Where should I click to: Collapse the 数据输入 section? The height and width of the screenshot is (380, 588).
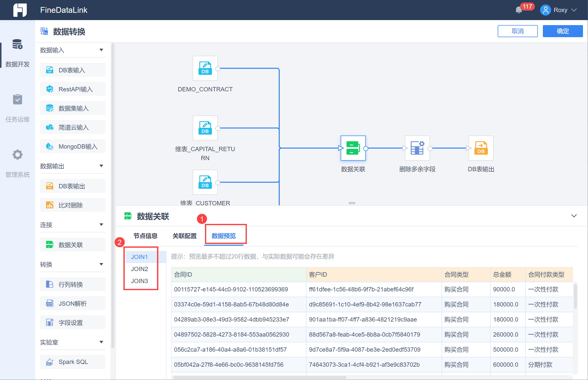[101, 50]
